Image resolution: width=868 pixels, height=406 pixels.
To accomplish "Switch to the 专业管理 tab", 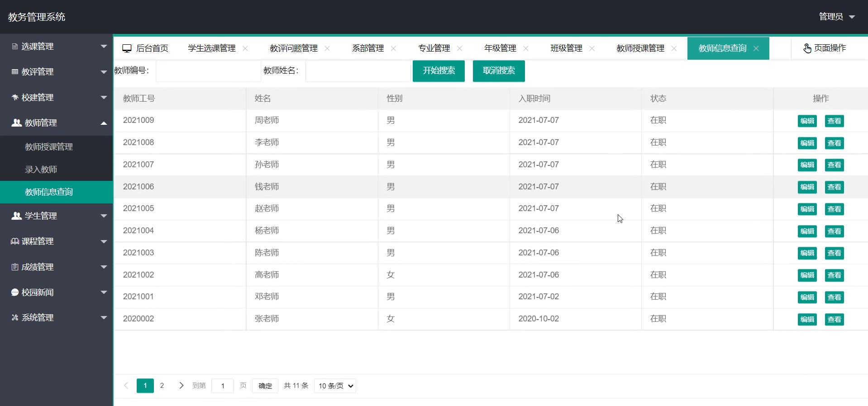I will 434,48.
